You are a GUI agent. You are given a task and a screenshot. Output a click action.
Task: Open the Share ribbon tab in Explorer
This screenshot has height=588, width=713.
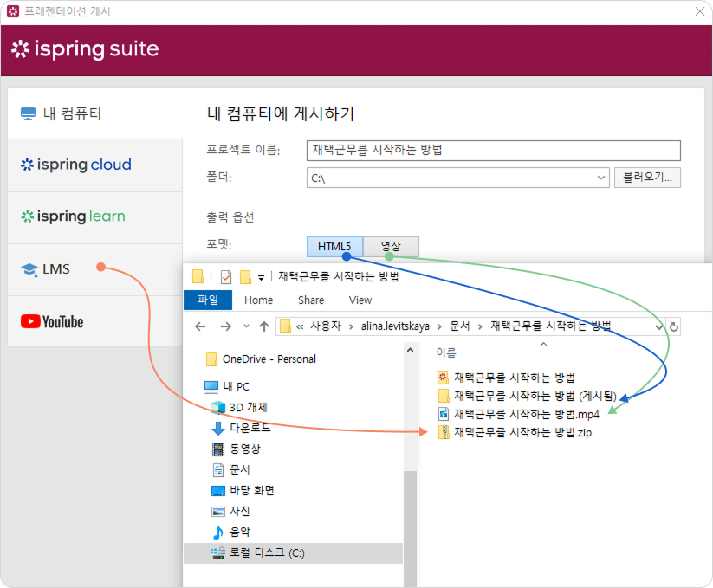(x=311, y=300)
